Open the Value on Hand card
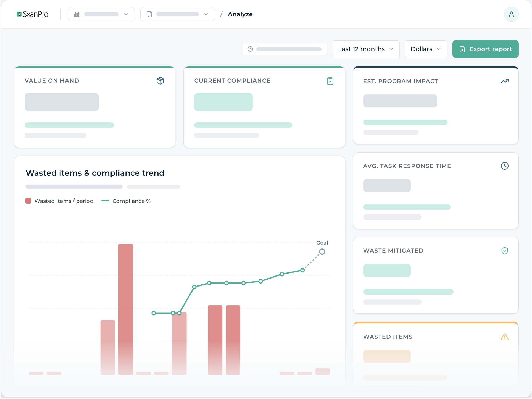 [x=94, y=107]
